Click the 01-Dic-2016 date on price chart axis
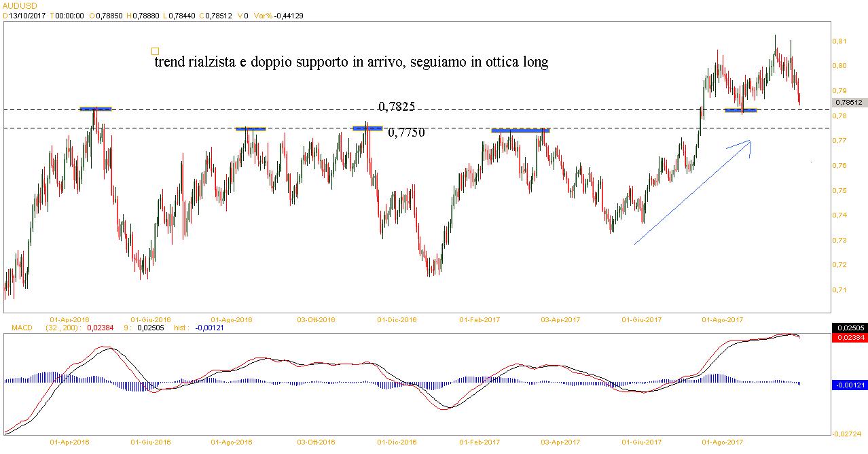Image resolution: width=868 pixels, height=454 pixels. (x=397, y=319)
